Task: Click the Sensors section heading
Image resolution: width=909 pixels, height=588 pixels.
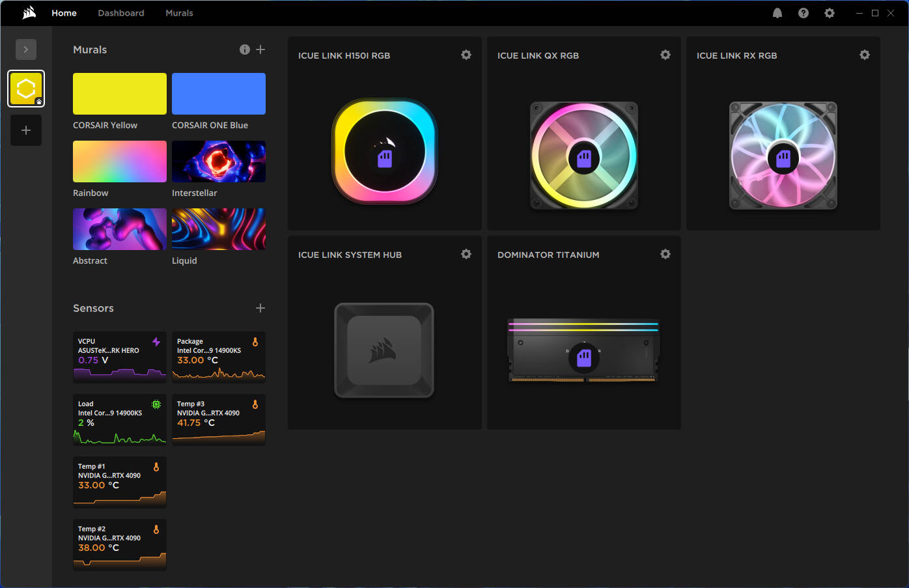Action: [x=93, y=308]
